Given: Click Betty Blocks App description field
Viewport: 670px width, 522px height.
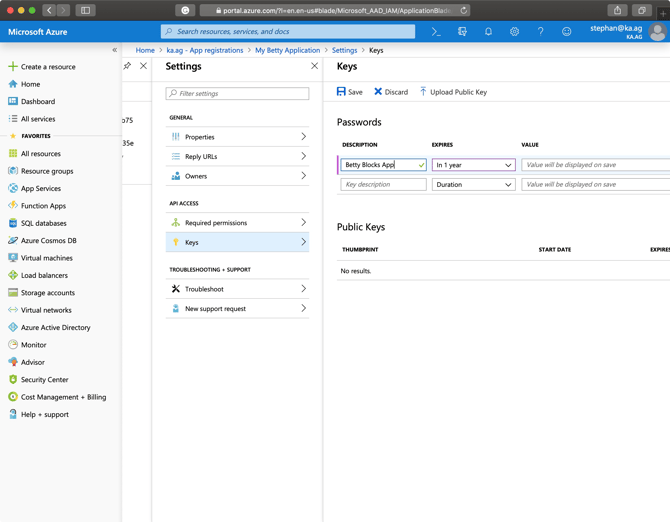Looking at the screenshot, I should click(x=383, y=165).
